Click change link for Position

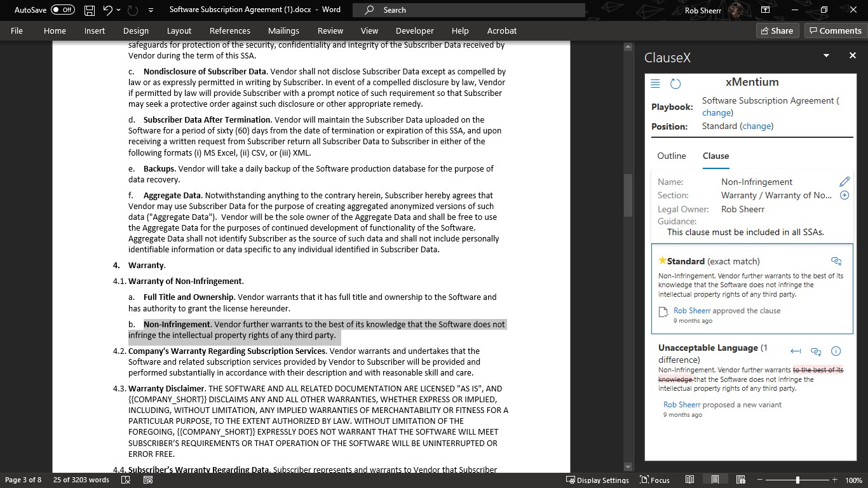757,126
